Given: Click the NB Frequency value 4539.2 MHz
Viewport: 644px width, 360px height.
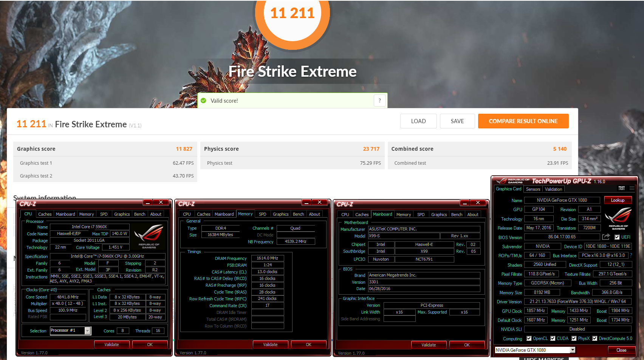Looking at the screenshot, I should click(296, 241).
